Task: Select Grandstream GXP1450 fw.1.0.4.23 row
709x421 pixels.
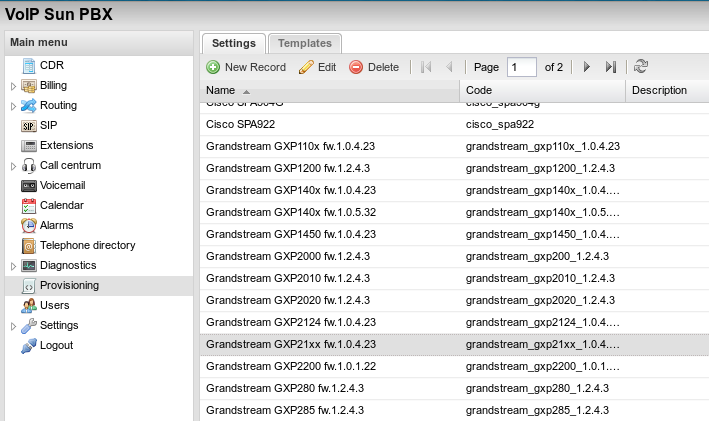Action: tap(454, 235)
